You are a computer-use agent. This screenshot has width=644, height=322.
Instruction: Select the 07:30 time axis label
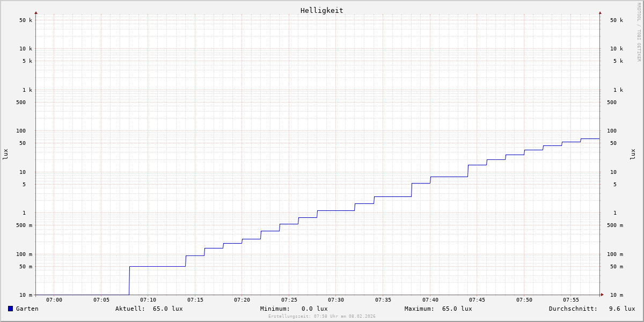click(336, 300)
